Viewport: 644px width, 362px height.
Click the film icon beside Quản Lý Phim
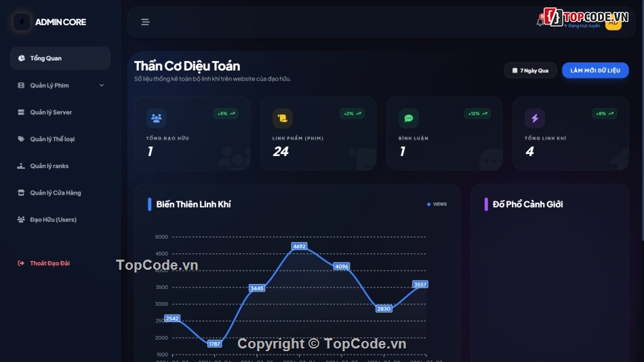coord(21,85)
